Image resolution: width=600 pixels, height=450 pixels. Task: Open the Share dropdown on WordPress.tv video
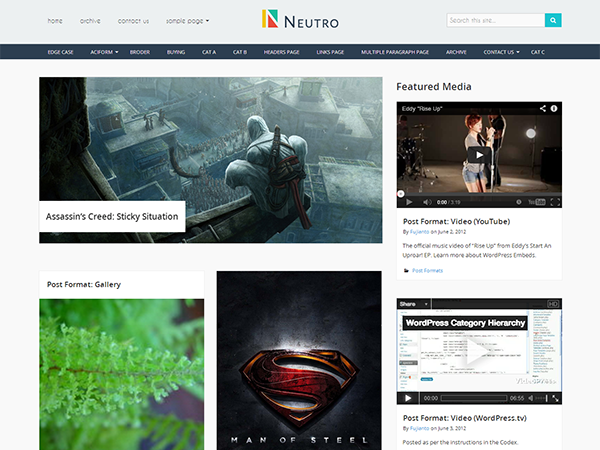(411, 303)
